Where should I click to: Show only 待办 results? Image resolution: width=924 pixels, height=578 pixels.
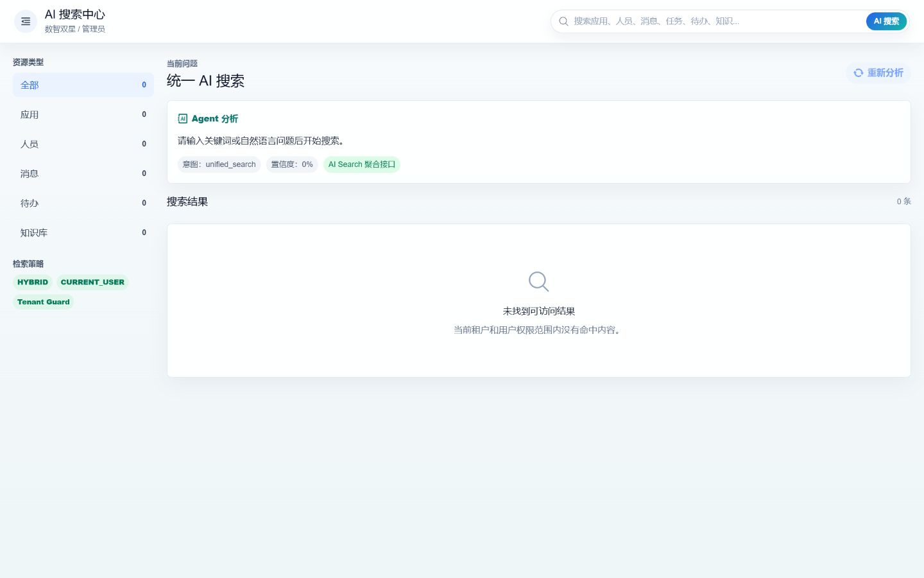tap(83, 203)
